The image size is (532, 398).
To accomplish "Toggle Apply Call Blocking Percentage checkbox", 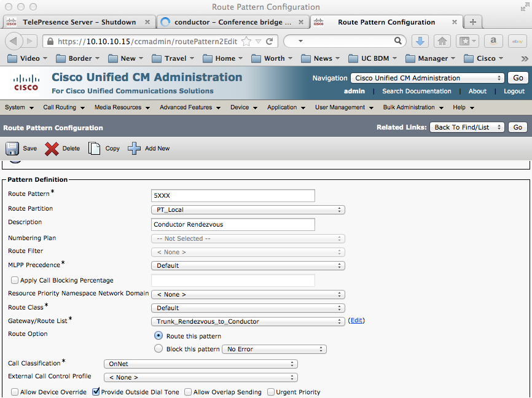I will pyautogui.click(x=15, y=280).
